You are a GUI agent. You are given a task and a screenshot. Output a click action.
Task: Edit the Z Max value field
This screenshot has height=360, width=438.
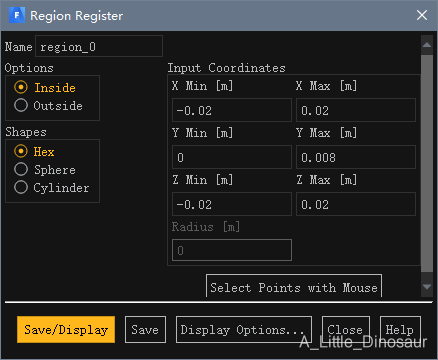(x=356, y=204)
